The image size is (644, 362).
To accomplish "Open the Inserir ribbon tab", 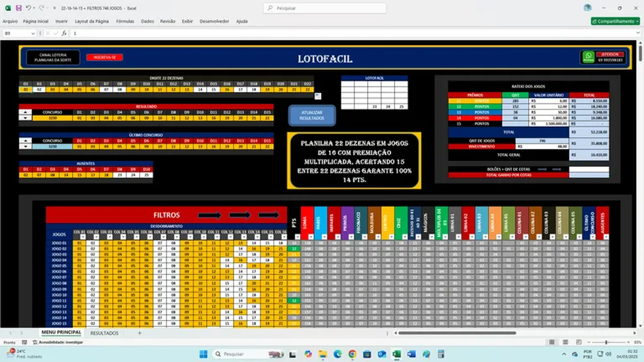I will (62, 21).
